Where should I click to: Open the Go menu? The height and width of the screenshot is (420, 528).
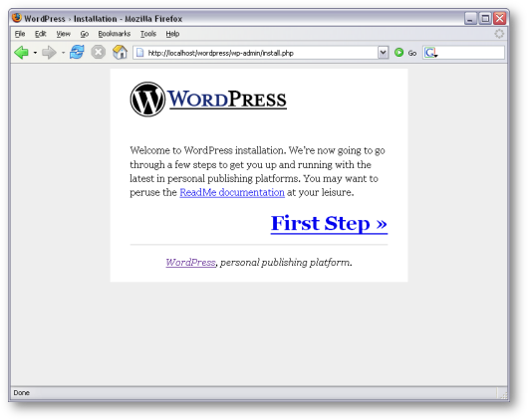pyautogui.click(x=85, y=34)
